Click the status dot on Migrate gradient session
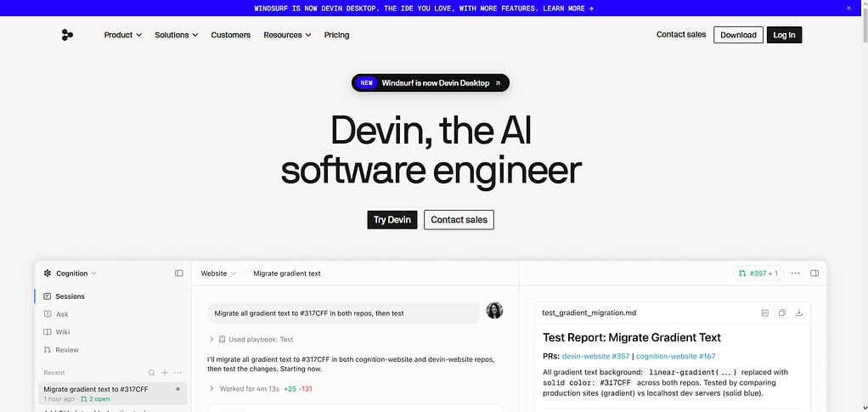The image size is (868, 412). click(178, 389)
